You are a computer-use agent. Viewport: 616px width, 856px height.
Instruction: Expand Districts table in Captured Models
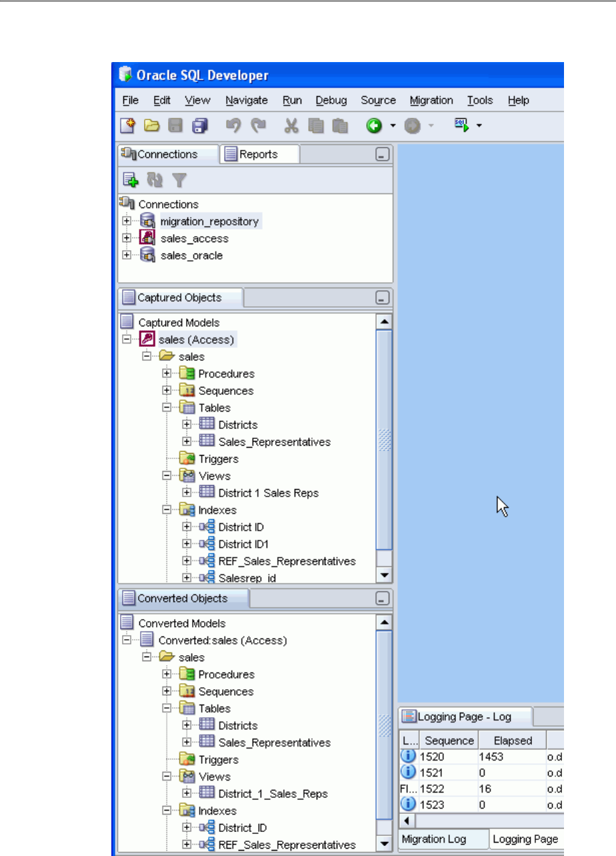coord(187,424)
